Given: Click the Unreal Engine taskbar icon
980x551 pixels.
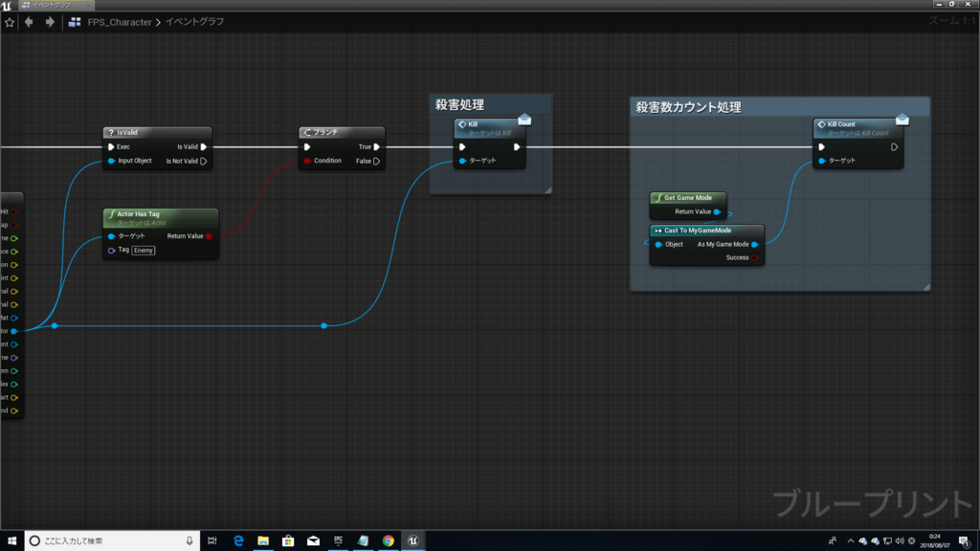Looking at the screenshot, I should (x=413, y=541).
